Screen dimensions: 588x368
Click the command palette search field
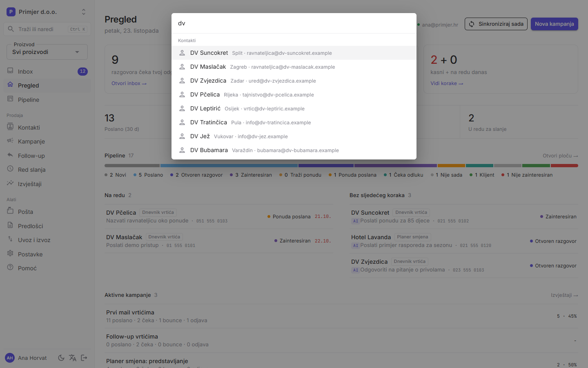[294, 23]
